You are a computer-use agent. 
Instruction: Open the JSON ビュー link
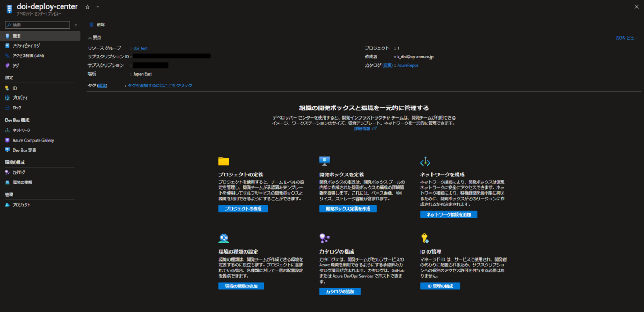pos(627,38)
